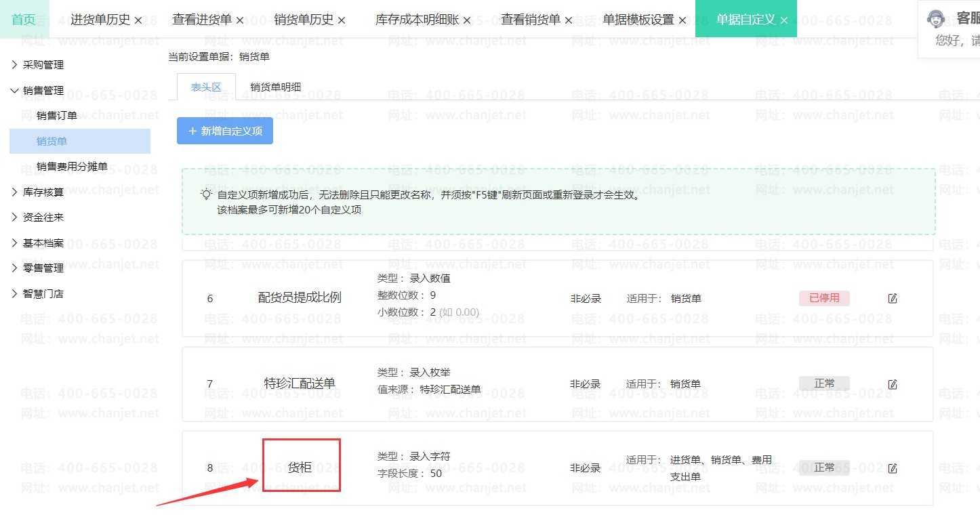Close the 单据模板设置 tab
This screenshot has width=980, height=519.
pos(682,21)
